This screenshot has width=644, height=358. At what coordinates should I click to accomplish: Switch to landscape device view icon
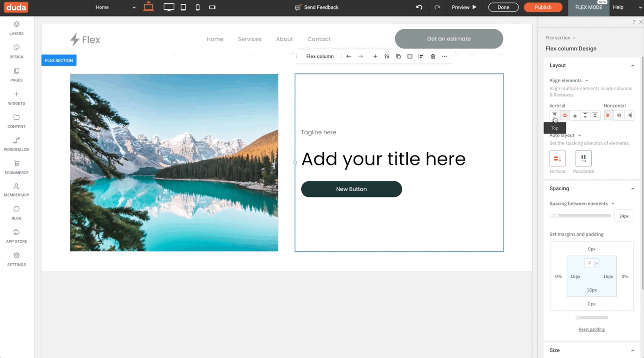coord(212,7)
